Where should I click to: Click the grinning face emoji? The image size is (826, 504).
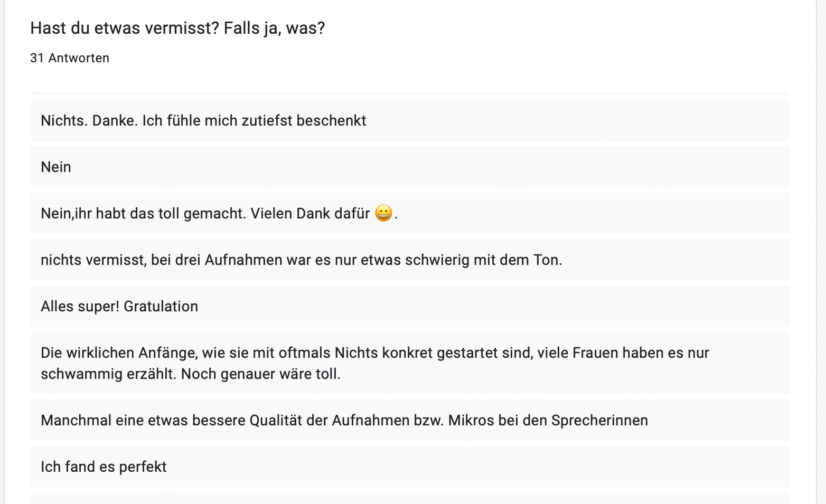[384, 213]
